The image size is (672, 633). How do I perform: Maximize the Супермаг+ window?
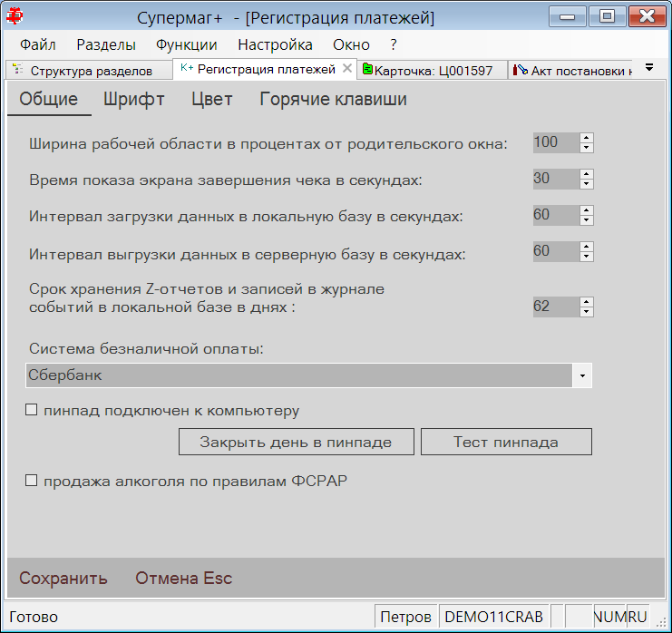click(607, 16)
